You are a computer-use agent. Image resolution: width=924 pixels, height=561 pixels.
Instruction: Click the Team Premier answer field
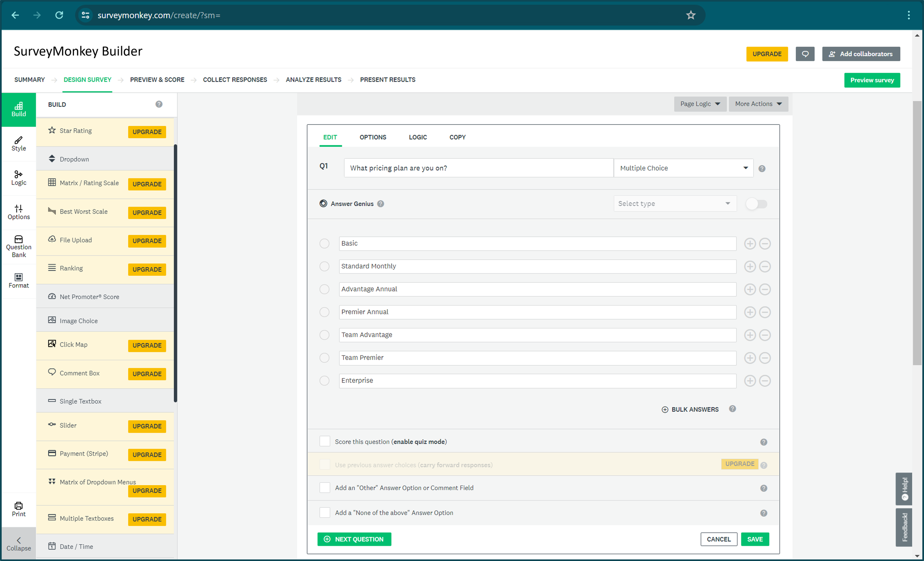[x=537, y=358]
